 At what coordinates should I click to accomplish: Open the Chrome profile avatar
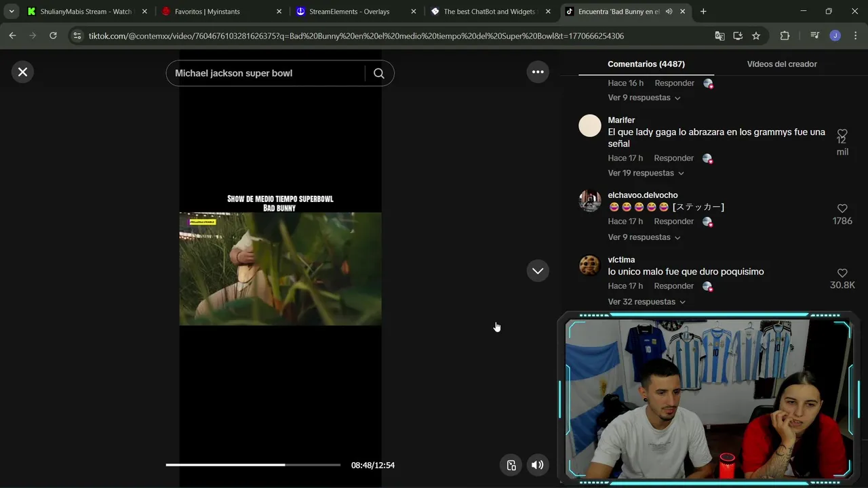click(835, 36)
